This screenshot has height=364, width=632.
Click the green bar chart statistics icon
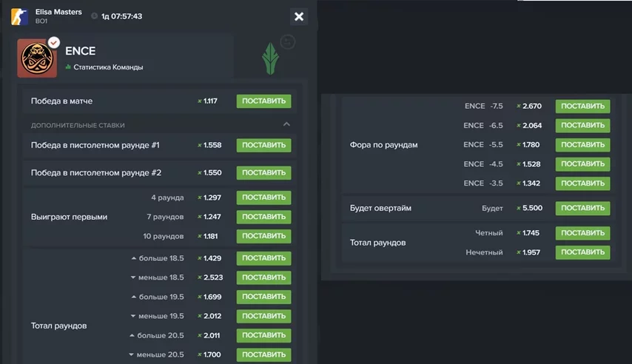click(x=68, y=67)
